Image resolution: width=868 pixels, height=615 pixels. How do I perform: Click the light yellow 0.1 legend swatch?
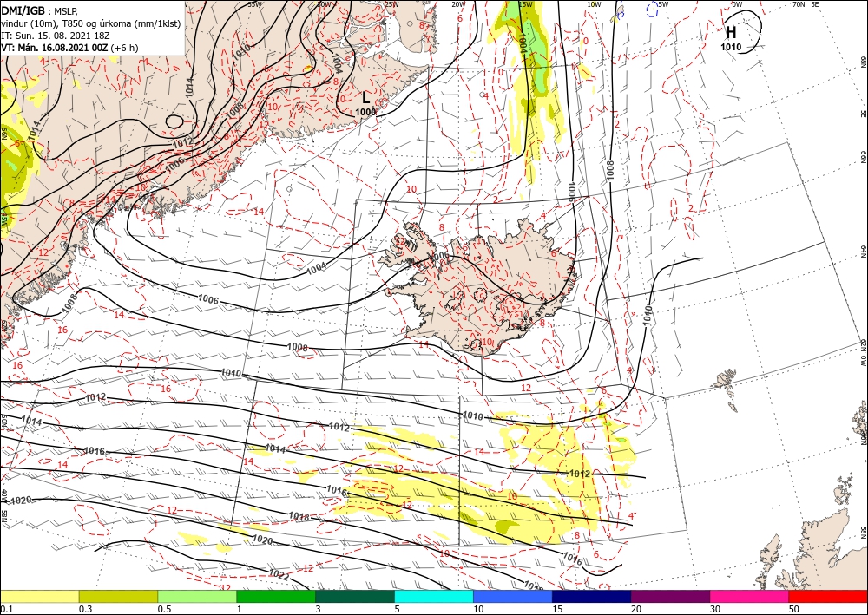click(x=39, y=596)
